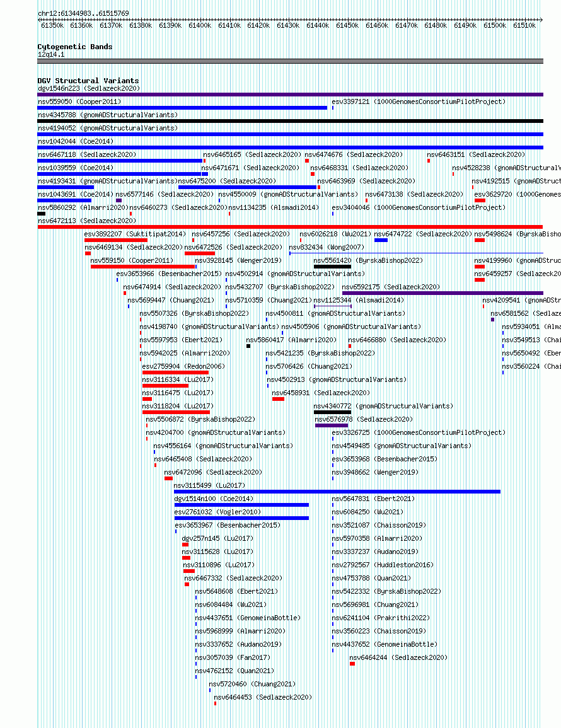This screenshot has width=561, height=728.
Task: Click the black bar beneath nsv4345788 label
Action: [290, 121]
